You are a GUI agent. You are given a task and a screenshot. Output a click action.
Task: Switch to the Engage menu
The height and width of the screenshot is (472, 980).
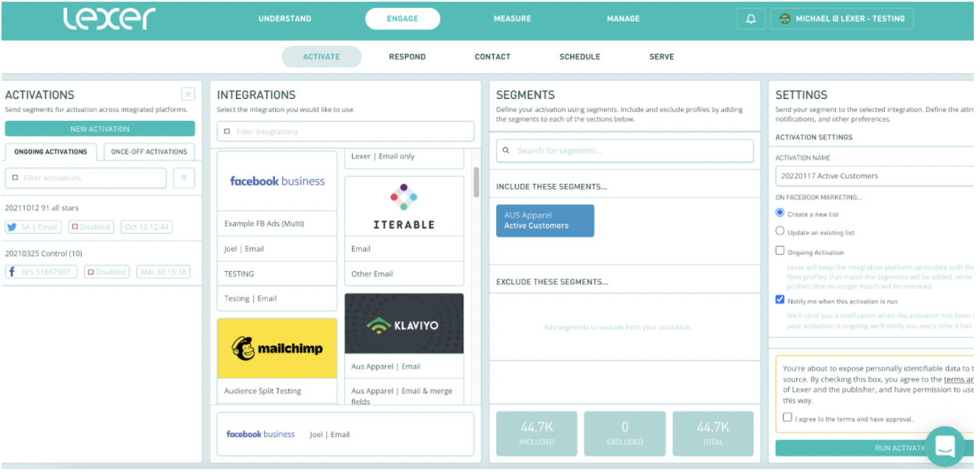pyautogui.click(x=402, y=19)
